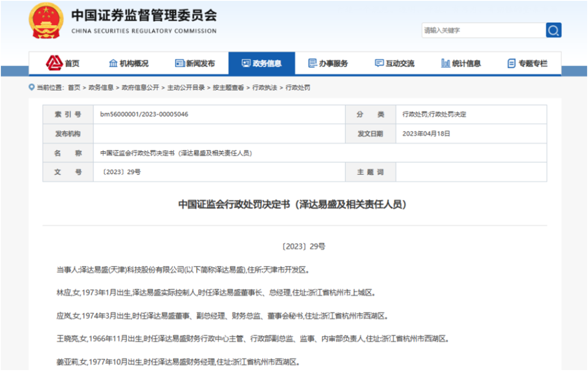Image resolution: width=588 pixels, height=371 pixels.
Task: Click the CHINA SECURITIES REGULATORY COMMISSION subtitle
Action: 144,31
